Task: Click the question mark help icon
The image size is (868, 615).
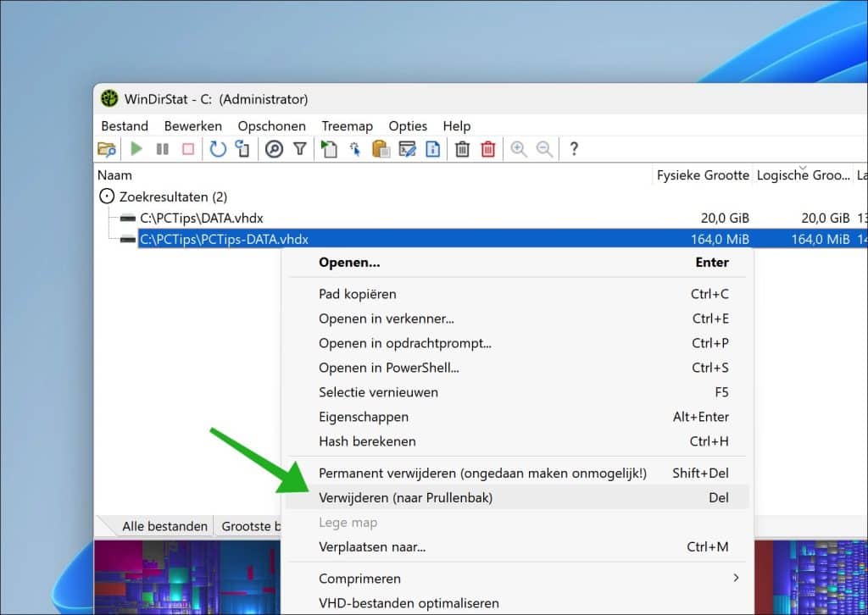Action: (x=574, y=149)
